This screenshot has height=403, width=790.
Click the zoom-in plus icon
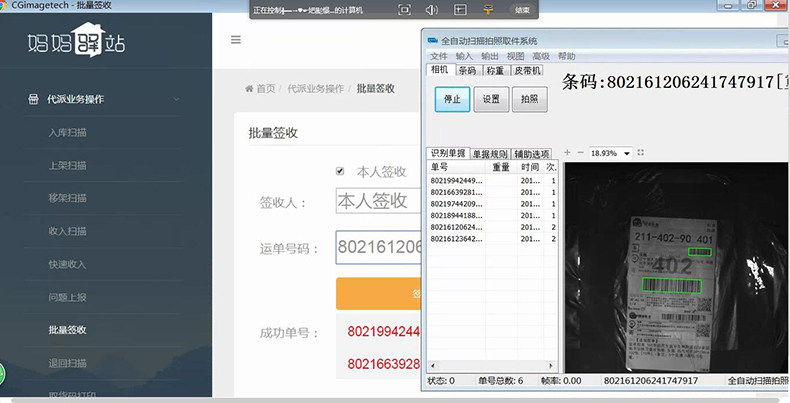567,152
